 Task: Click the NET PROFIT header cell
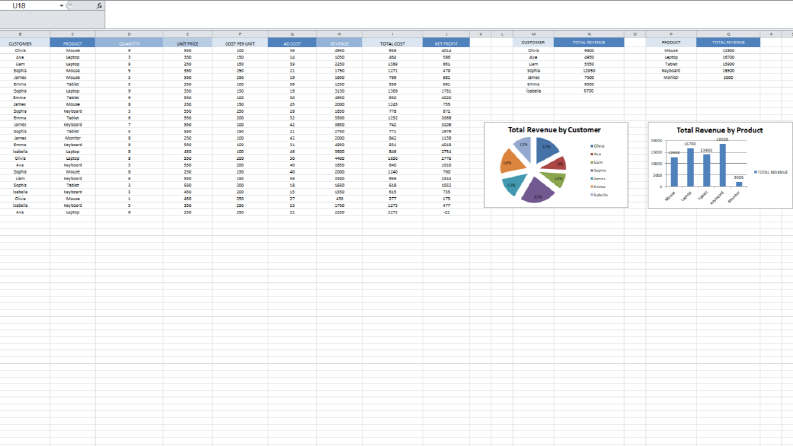pos(446,43)
